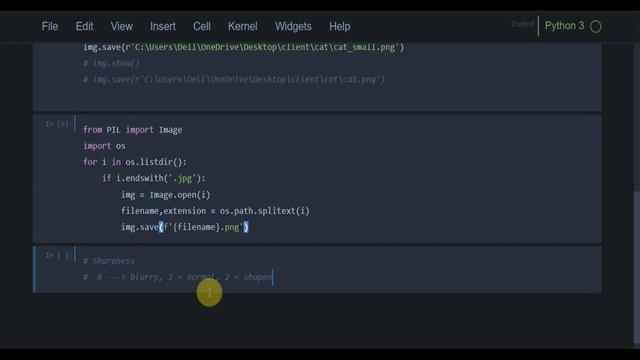The height and width of the screenshot is (360, 640).
Task: Open the Insert menu
Action: click(x=162, y=27)
